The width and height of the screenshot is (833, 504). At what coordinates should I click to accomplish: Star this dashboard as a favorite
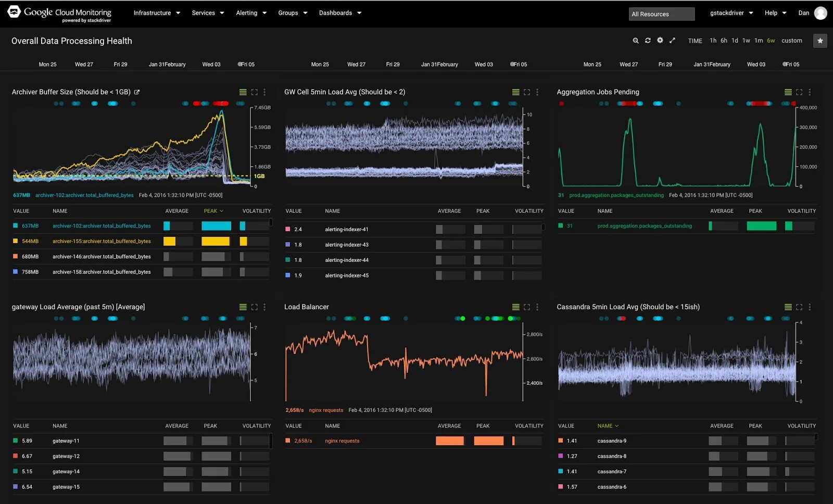(x=821, y=40)
